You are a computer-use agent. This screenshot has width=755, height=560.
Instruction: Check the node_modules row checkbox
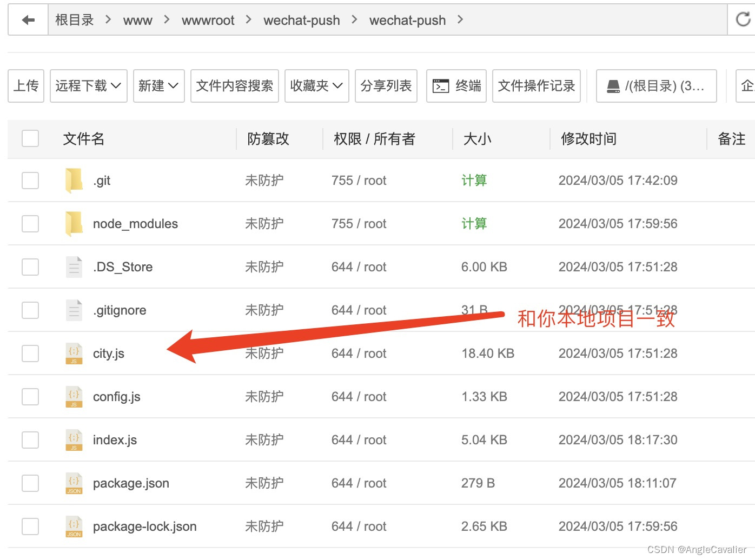(x=30, y=223)
